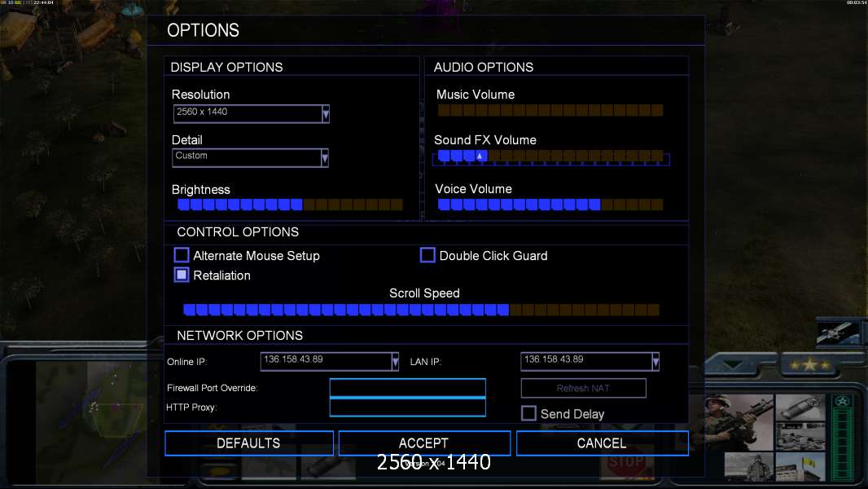This screenshot has width=868, height=489.
Task: Click the Firewall Port Override field
Action: click(407, 388)
